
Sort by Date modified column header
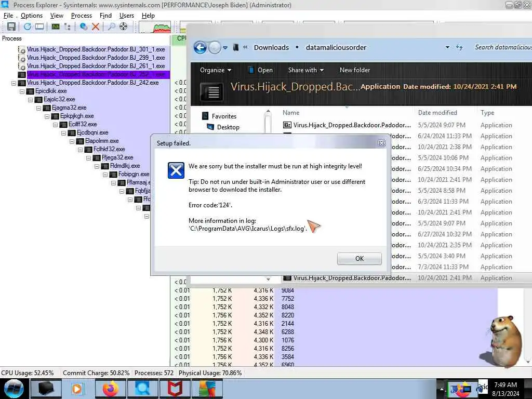pos(437,113)
